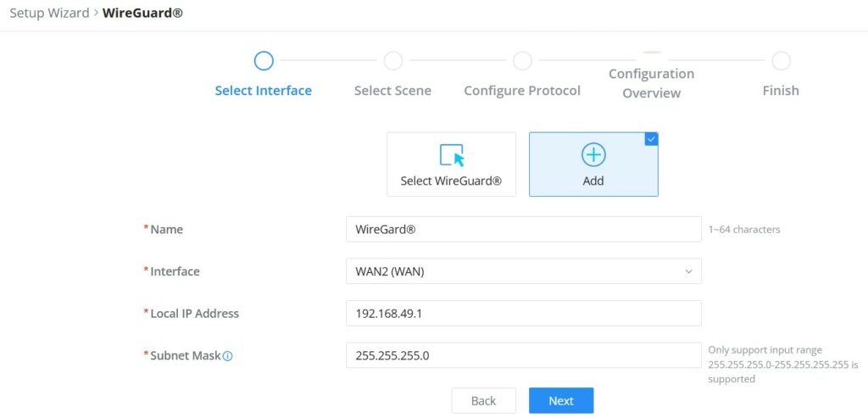Image resolution: width=868 pixels, height=418 pixels.
Task: Select the Select Scene step circle
Action: 393,61
